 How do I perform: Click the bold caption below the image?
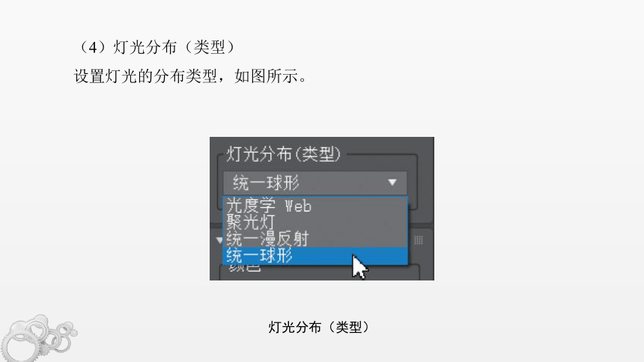click(319, 327)
